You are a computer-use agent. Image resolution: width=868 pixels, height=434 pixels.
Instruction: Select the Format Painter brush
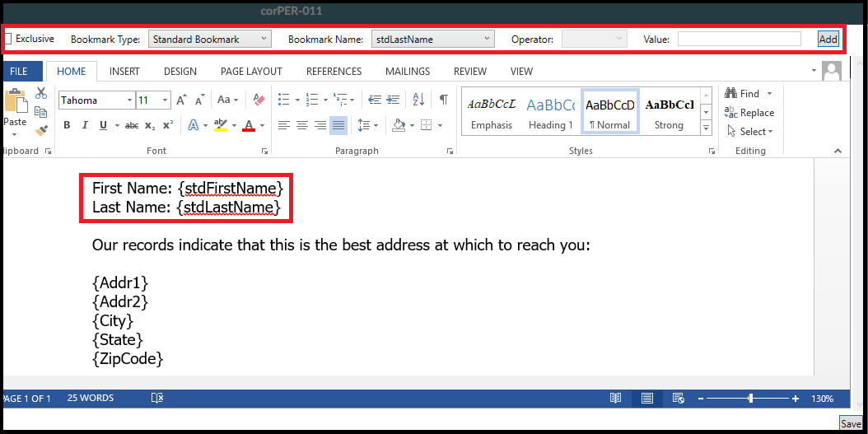coord(41,131)
